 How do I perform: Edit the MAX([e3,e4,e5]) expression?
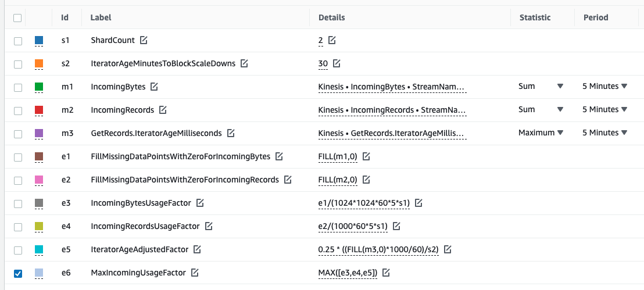[x=386, y=273]
